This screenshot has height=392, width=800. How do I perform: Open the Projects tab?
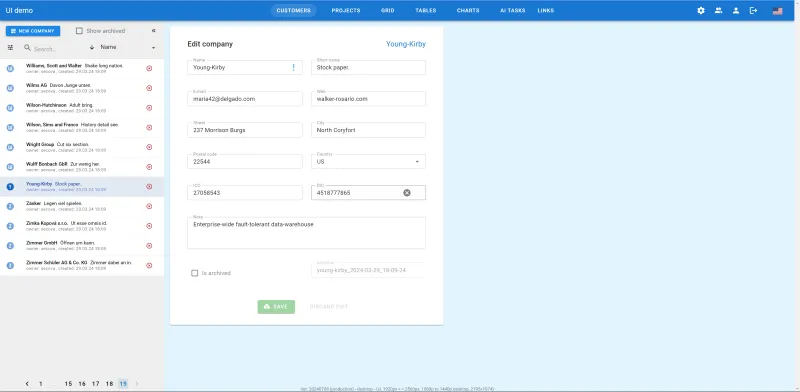pyautogui.click(x=346, y=11)
